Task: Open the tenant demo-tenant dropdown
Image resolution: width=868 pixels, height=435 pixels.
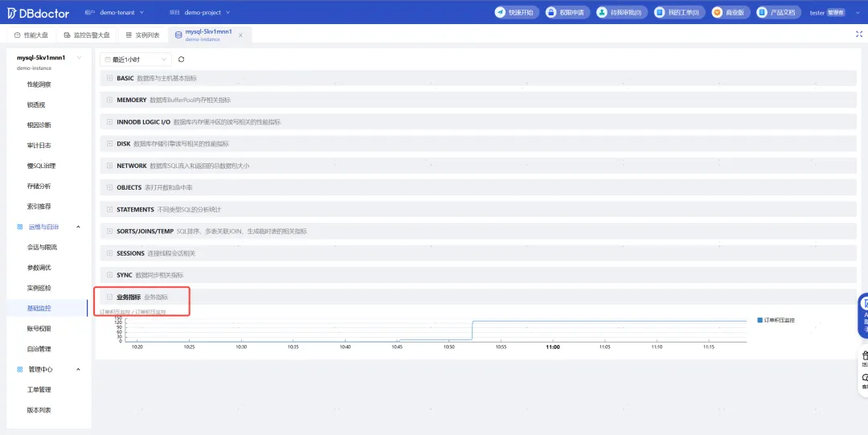Action: (x=121, y=12)
